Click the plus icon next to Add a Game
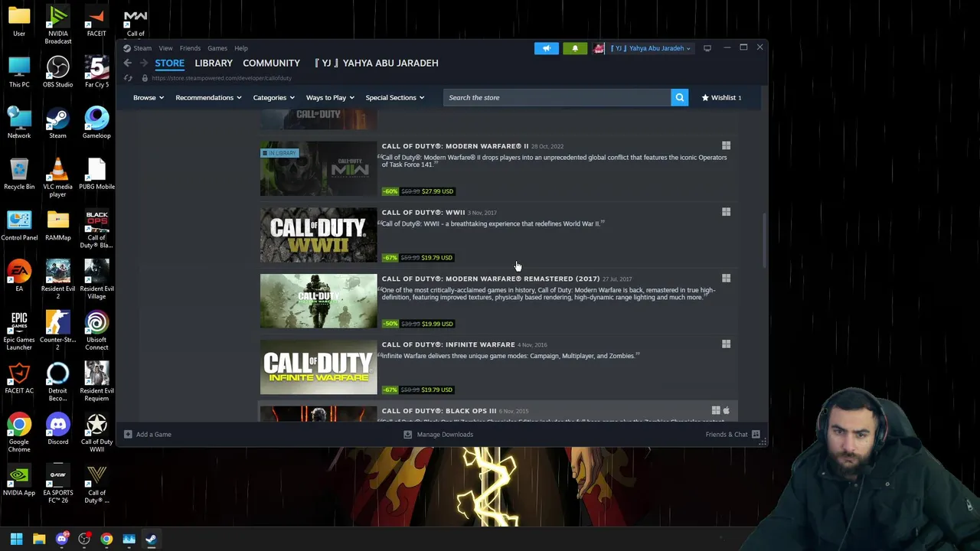 pos(128,434)
